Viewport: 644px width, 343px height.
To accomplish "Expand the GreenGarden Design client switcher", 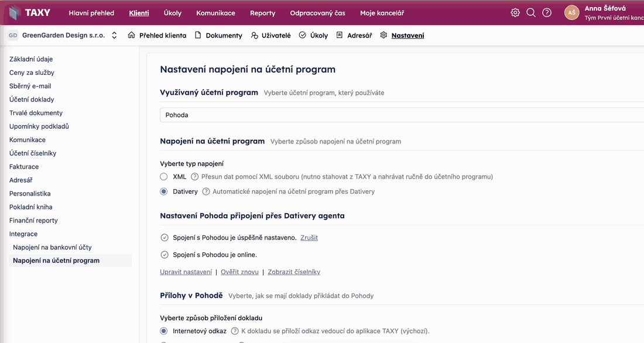I will (114, 35).
